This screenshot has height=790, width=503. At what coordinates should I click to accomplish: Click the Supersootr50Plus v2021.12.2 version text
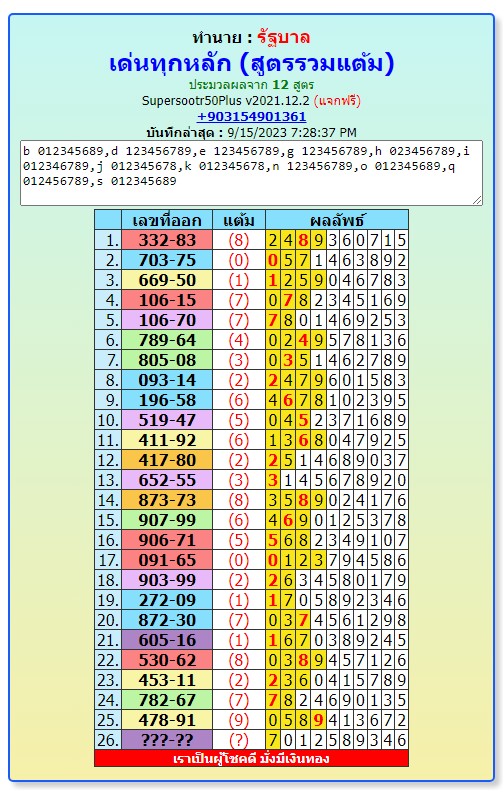(x=225, y=100)
